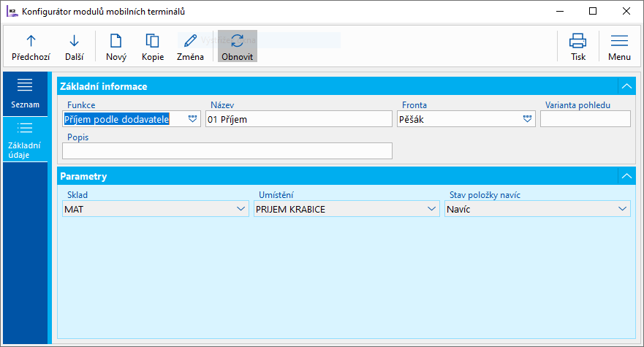The height and width of the screenshot is (347, 644).
Task: Refresh the view with Obnovit
Action: [238, 47]
